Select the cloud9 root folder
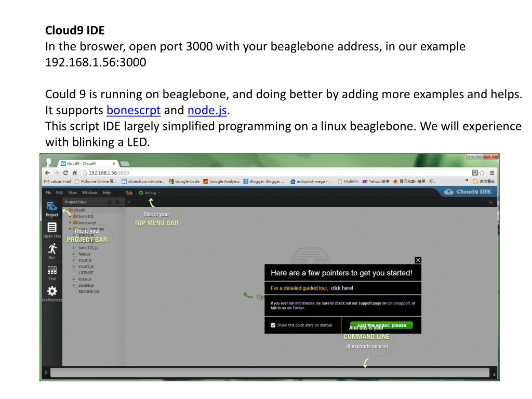 (x=79, y=210)
